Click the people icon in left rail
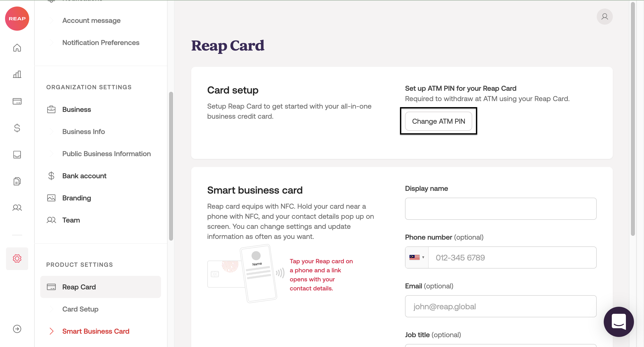 17,208
